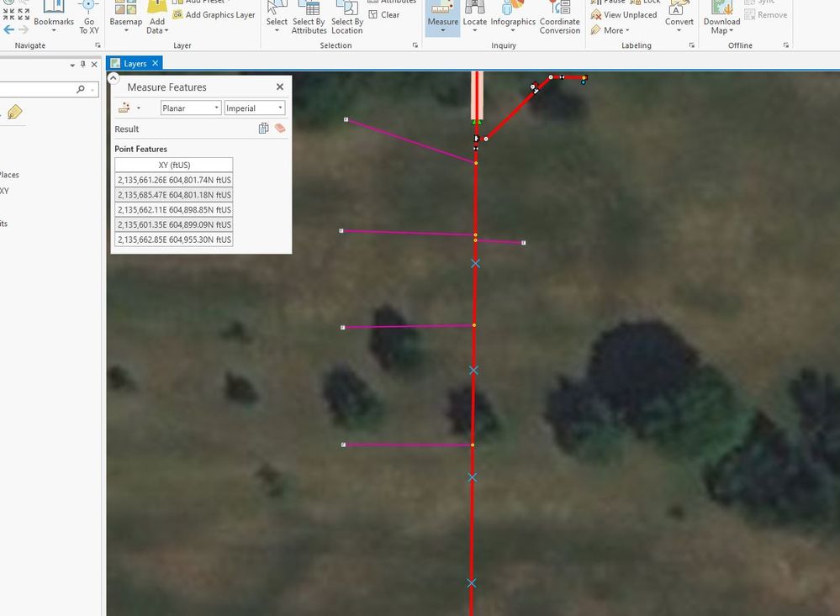Close the Measure Features panel
The width and height of the screenshot is (840, 616).
[280, 87]
